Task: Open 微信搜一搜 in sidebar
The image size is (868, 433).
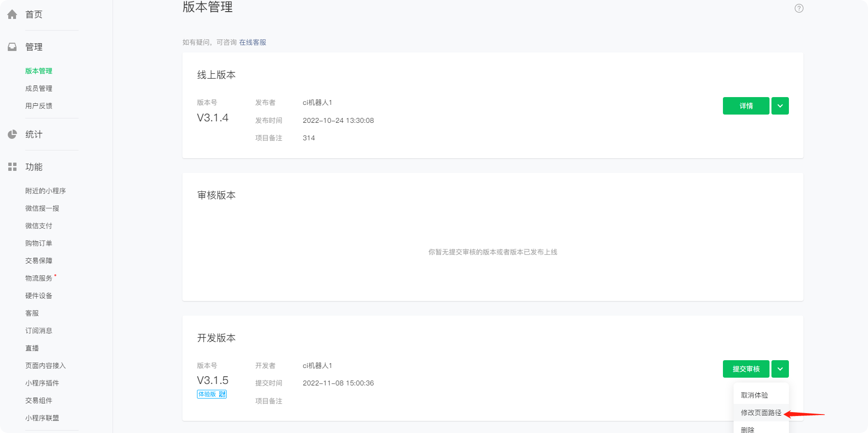Action: 42,208
